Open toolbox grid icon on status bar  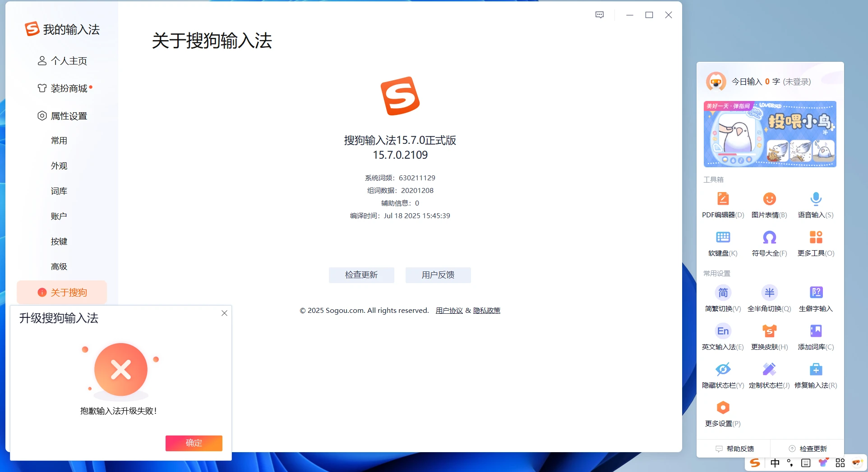[x=840, y=463]
